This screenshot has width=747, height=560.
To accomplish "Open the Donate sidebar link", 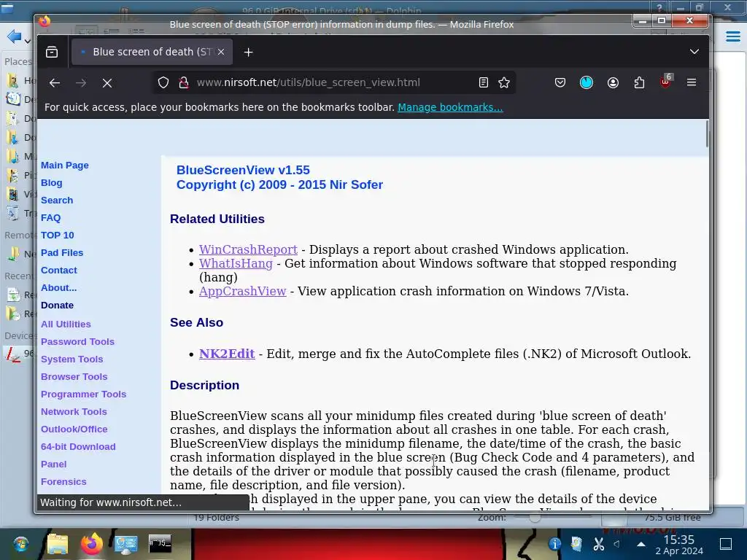I will 57,306.
